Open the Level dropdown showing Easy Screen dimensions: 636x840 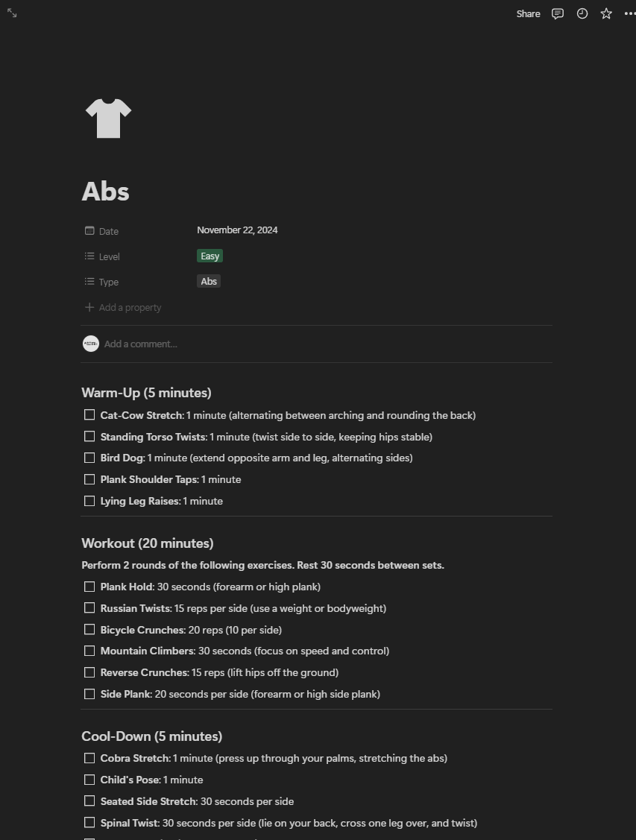210,256
